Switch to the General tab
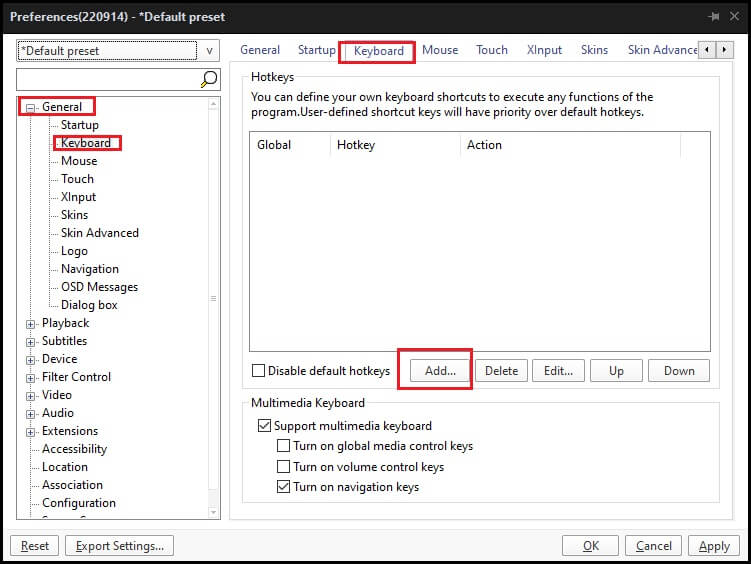Image resolution: width=751 pixels, height=564 pixels. click(260, 50)
